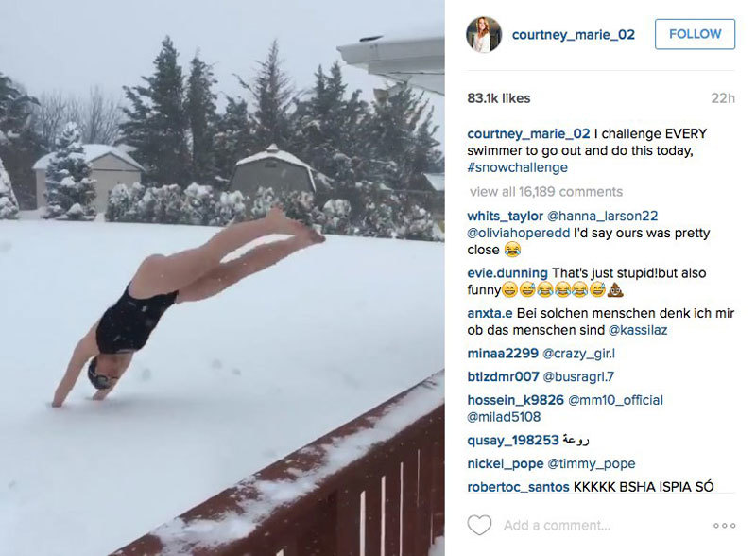
Task: Open the #snowchallenge hashtag
Action: 517,167
